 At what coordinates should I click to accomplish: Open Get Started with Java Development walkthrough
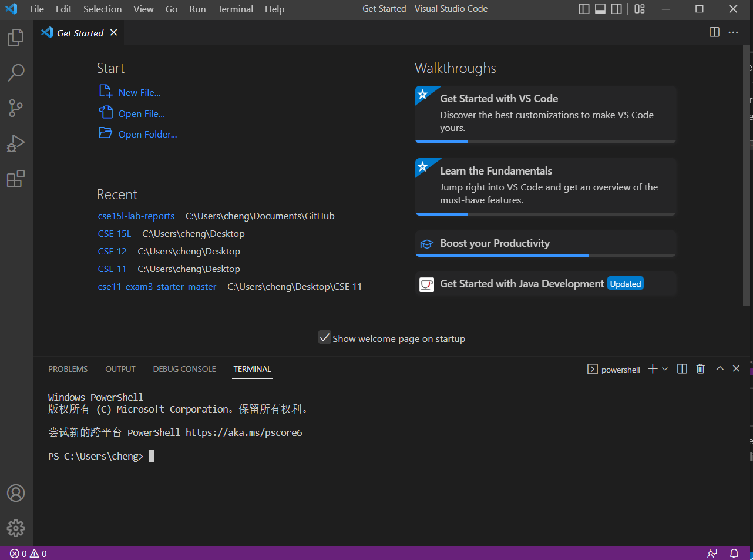[x=546, y=284]
